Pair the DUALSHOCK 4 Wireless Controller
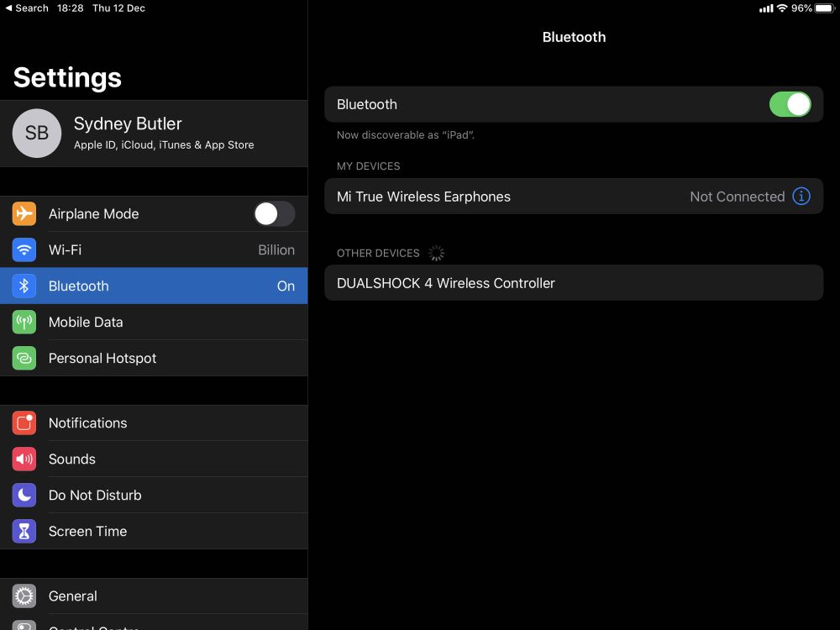Screen dimensions: 840x630 (x=573, y=283)
